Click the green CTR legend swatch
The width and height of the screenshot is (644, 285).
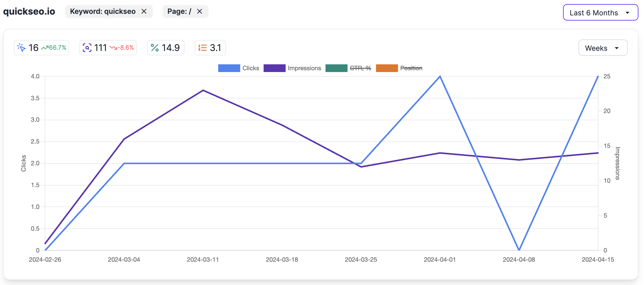tap(336, 68)
